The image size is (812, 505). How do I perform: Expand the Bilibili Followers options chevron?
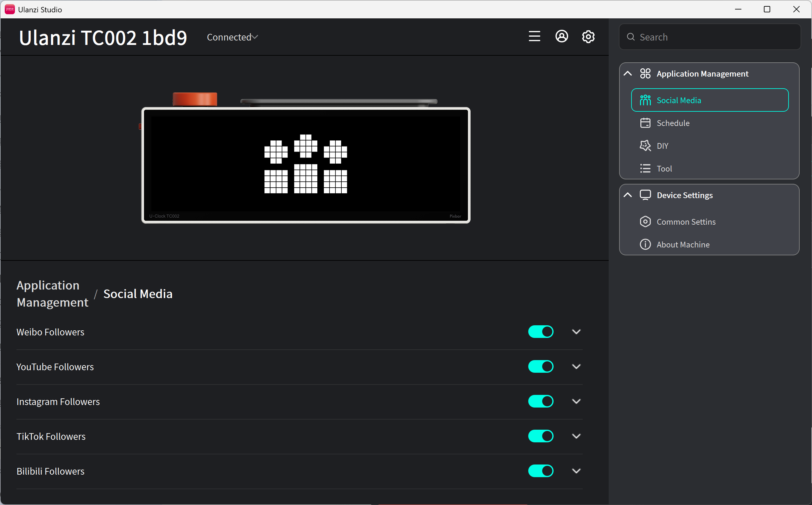(x=576, y=471)
